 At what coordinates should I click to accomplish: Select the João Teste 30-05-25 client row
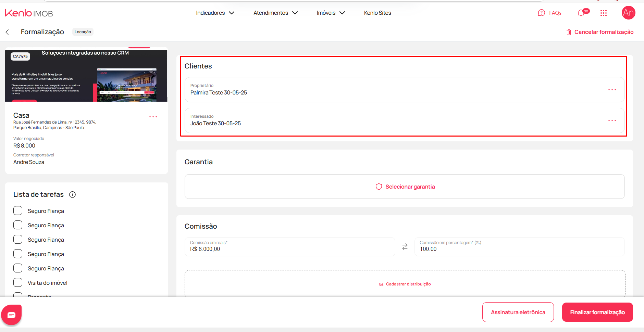pyautogui.click(x=404, y=120)
